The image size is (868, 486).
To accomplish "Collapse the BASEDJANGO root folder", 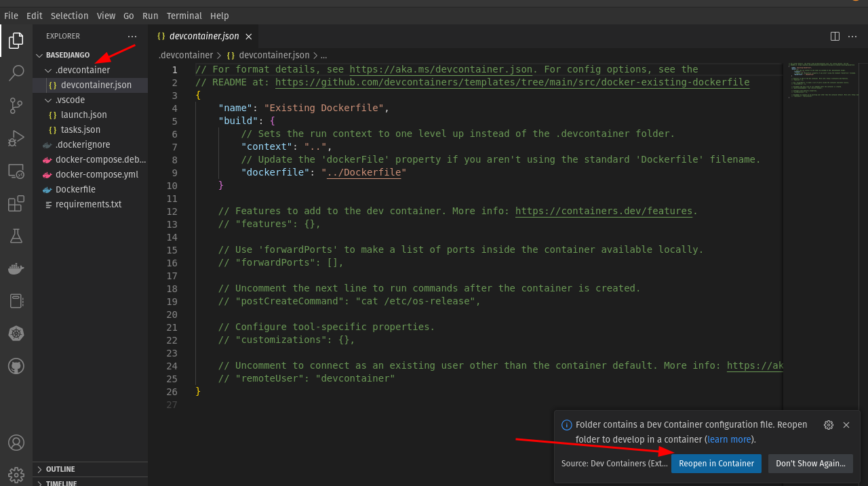I will tap(39, 55).
